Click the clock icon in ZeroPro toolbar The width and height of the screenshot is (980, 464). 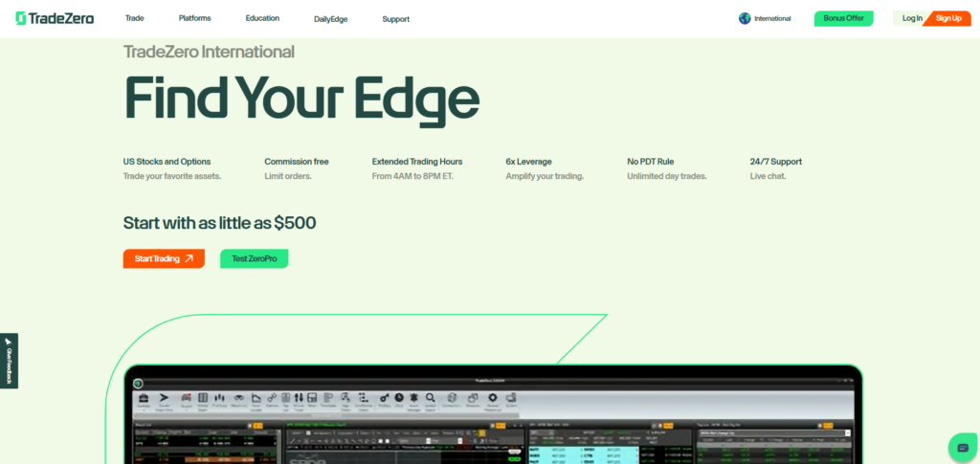click(x=399, y=397)
